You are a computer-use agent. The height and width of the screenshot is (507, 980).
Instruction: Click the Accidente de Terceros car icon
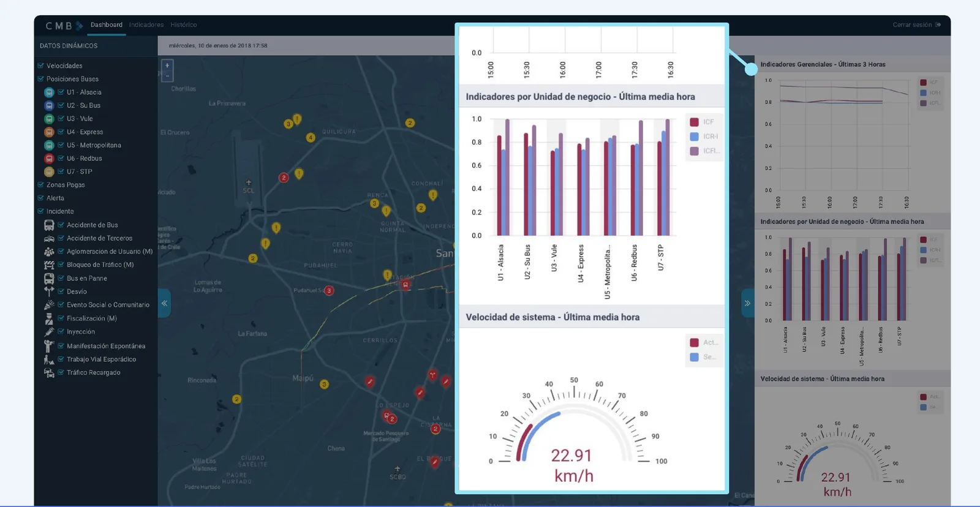49,238
